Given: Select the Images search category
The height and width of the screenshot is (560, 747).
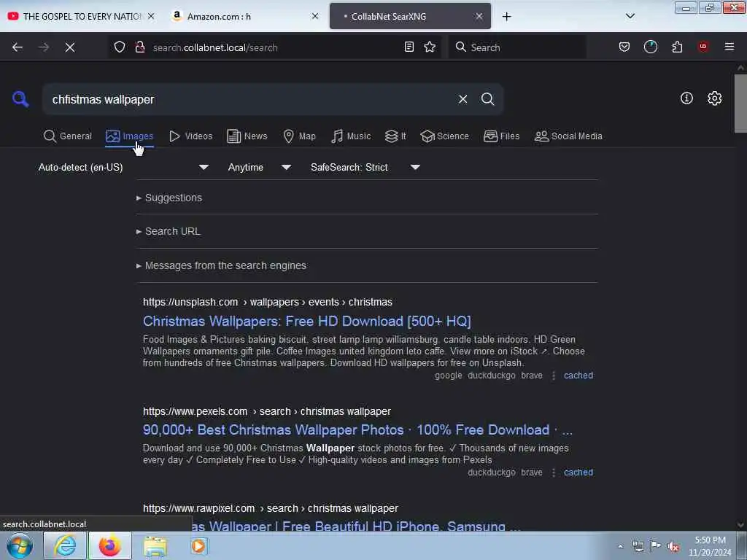Looking at the screenshot, I should click(130, 136).
